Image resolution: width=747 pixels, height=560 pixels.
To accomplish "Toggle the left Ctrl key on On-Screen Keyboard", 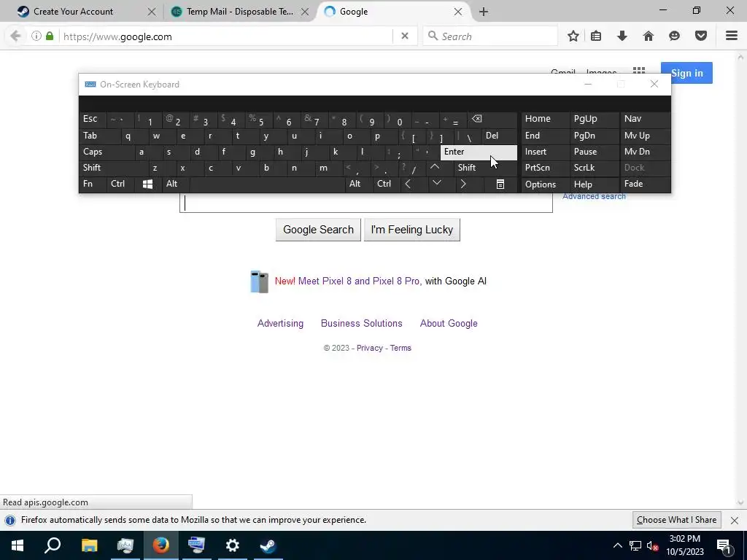I will point(121,184).
